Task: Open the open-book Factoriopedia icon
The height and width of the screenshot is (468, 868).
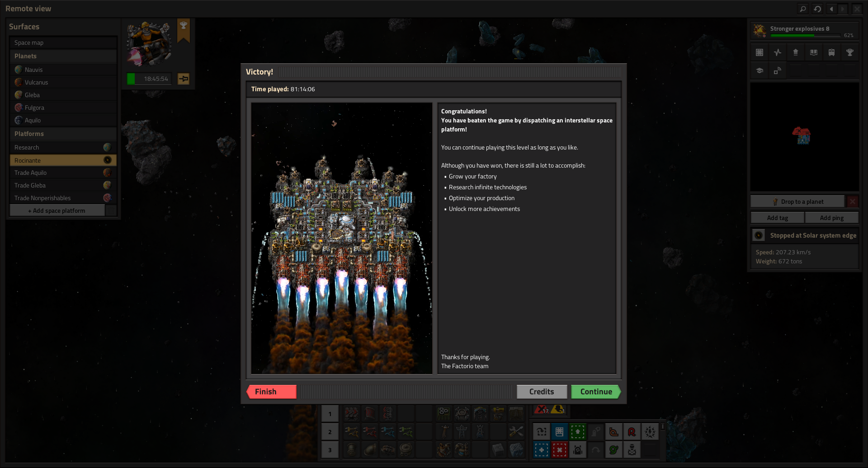Action: pos(814,52)
